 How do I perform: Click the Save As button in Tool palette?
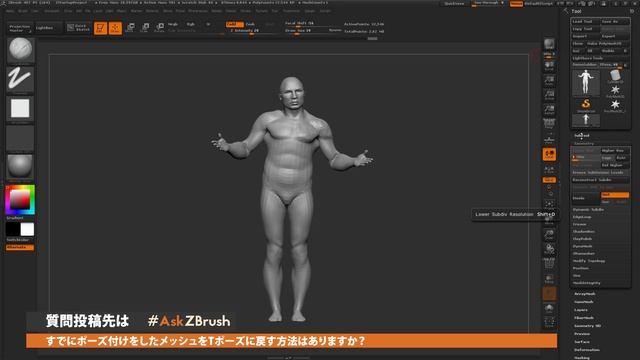614,22
